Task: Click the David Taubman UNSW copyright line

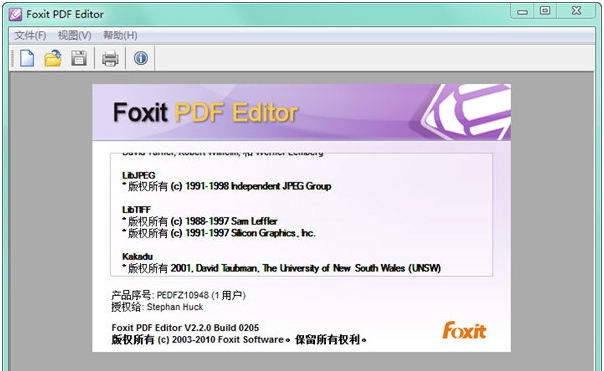Action: [282, 268]
